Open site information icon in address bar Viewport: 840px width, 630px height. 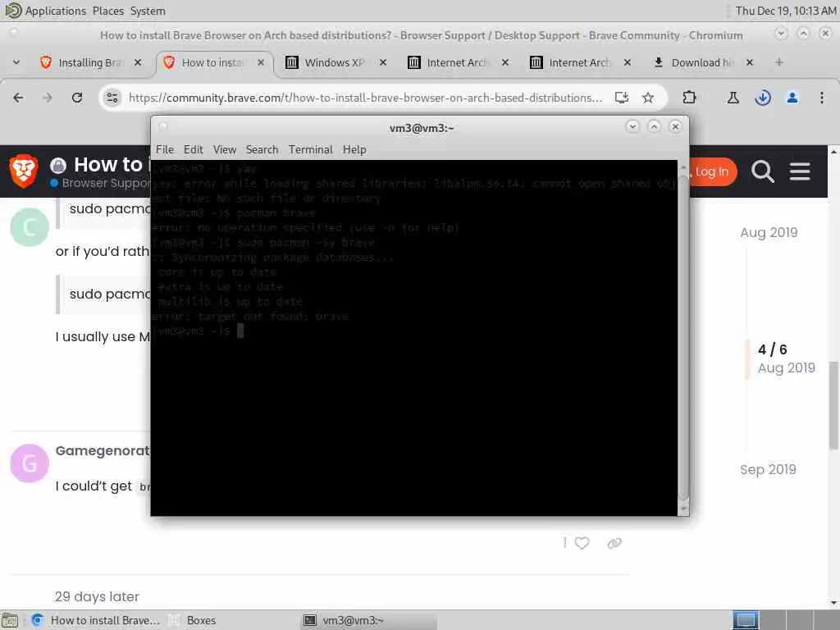[112, 98]
